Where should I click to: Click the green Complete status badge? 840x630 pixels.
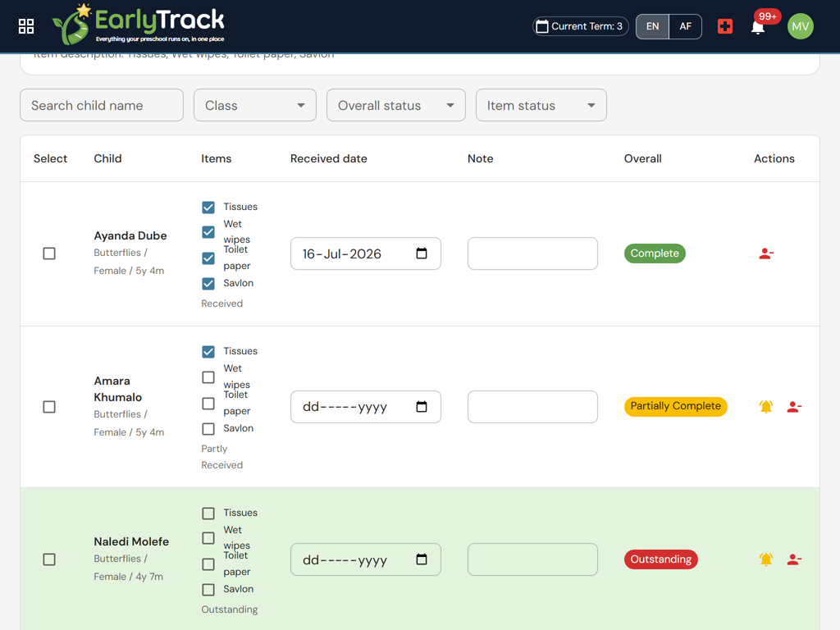655,253
